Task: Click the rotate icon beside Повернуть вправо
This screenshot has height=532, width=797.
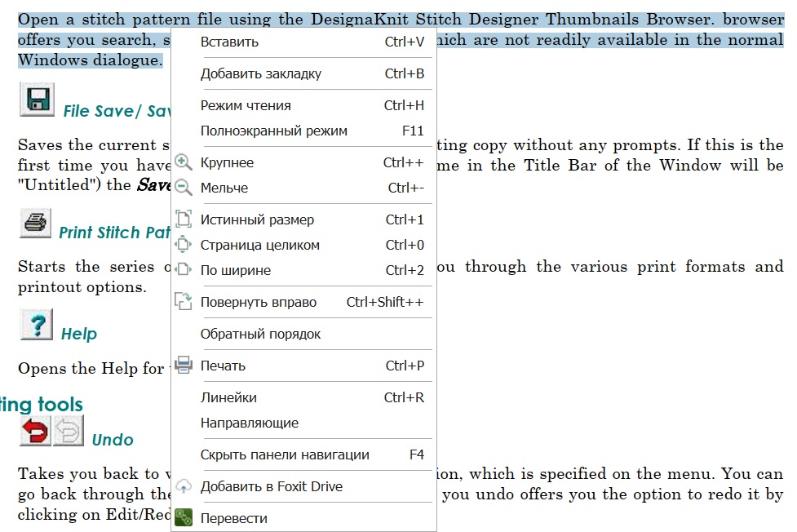Action: coord(184,302)
